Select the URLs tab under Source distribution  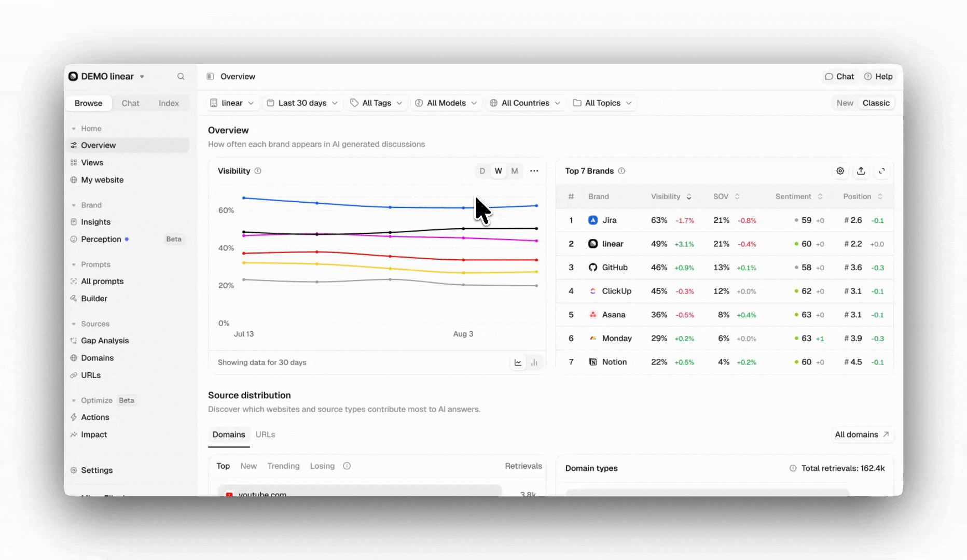pyautogui.click(x=265, y=435)
